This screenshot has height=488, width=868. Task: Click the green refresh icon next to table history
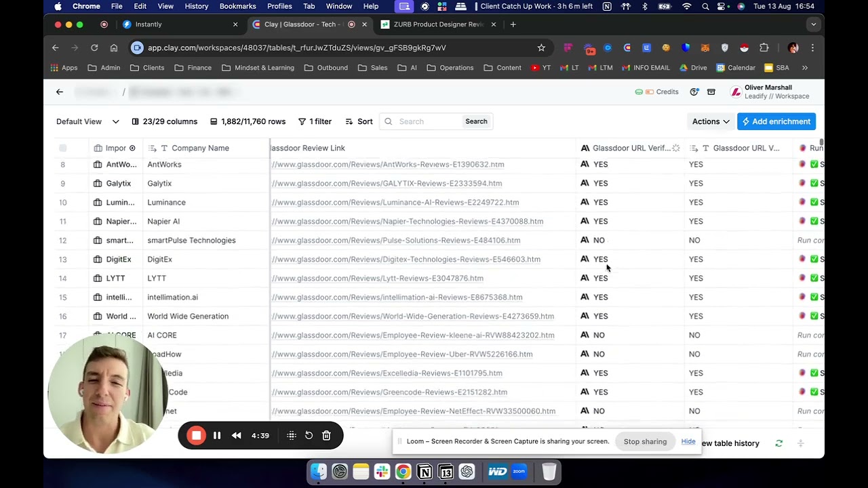click(x=779, y=443)
